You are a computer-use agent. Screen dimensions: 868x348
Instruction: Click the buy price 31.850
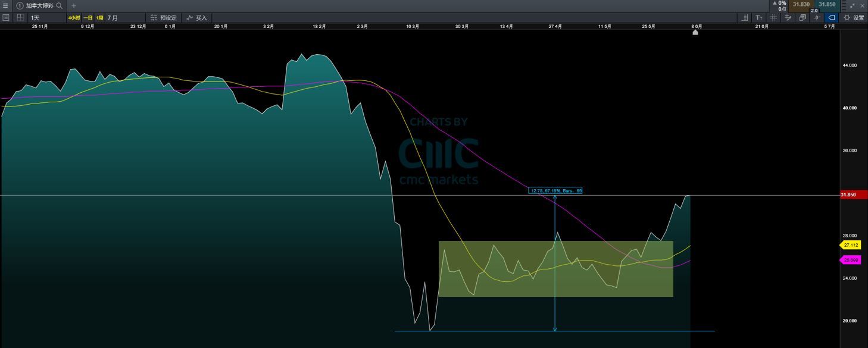(827, 4)
